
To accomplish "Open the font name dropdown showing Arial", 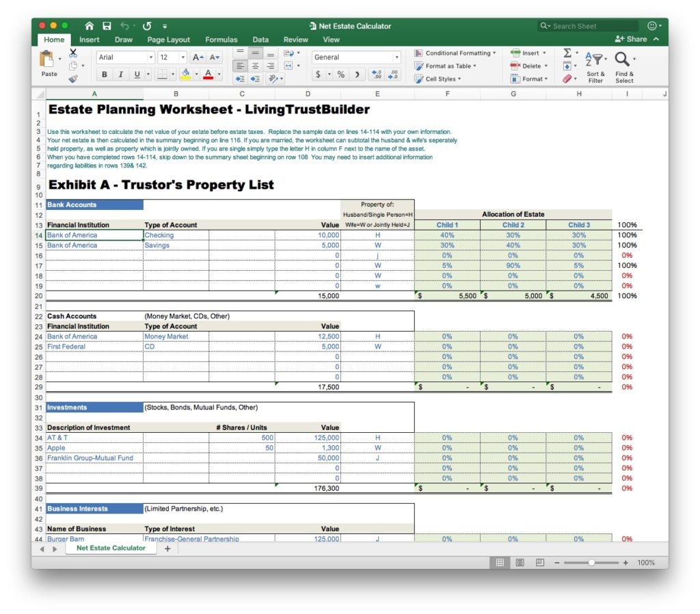I will click(151, 57).
